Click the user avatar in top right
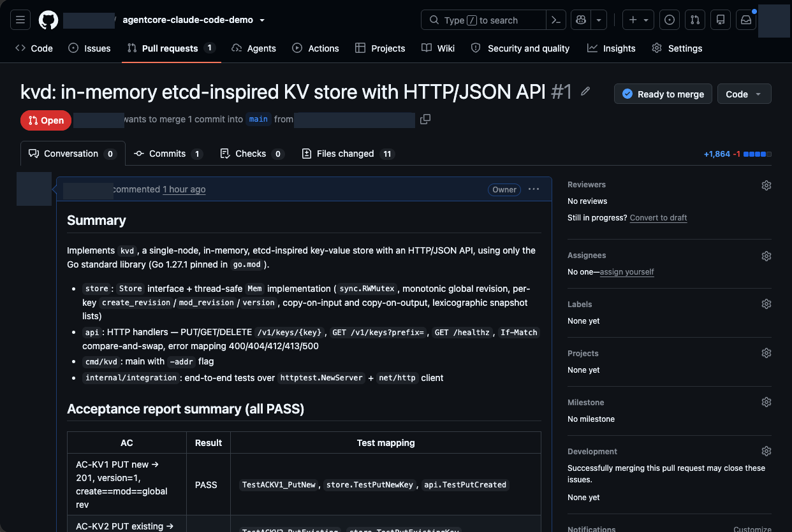Viewport: 792px width, 532px height. (774, 21)
